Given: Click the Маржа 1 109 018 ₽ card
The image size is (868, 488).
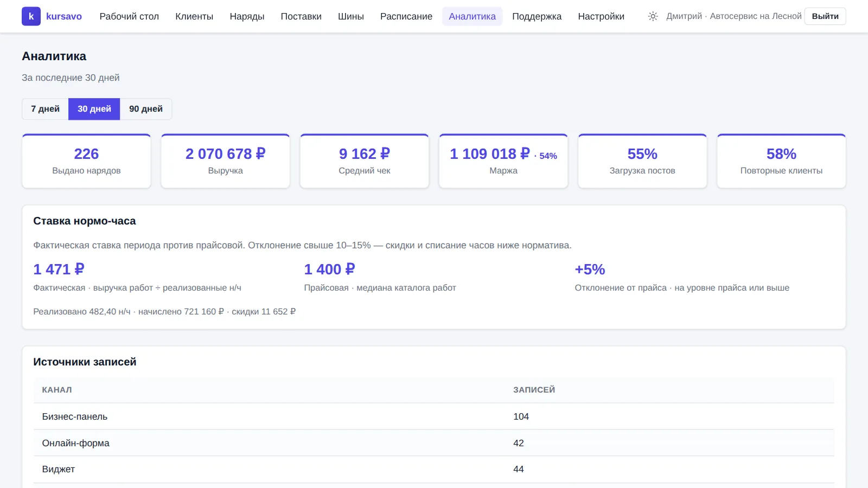Looking at the screenshot, I should (503, 161).
